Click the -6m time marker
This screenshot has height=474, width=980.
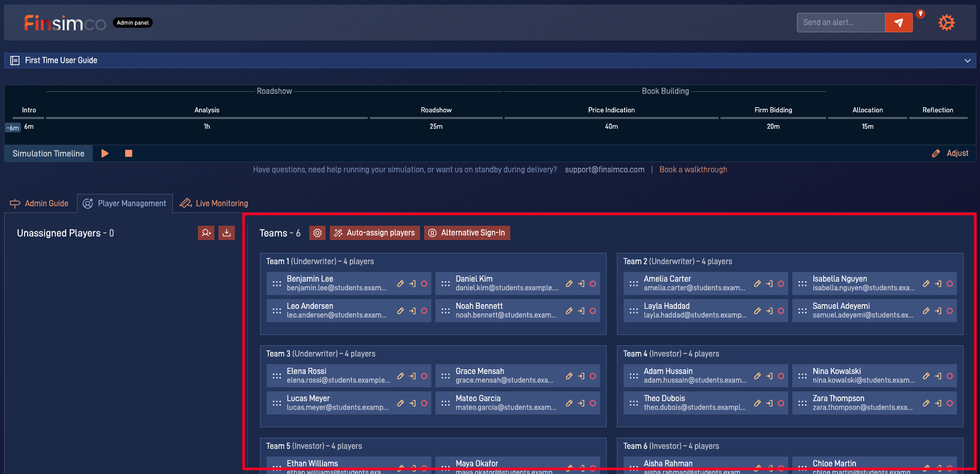(13, 128)
